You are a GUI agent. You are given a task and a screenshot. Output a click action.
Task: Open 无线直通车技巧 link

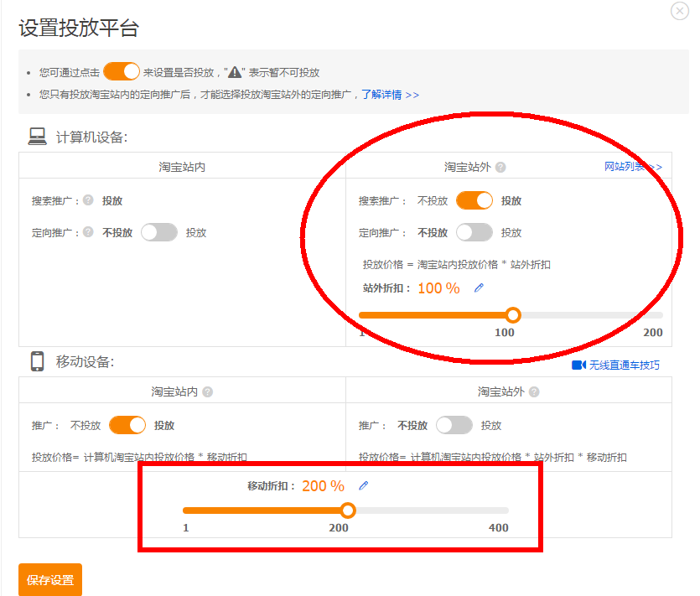[625, 365]
